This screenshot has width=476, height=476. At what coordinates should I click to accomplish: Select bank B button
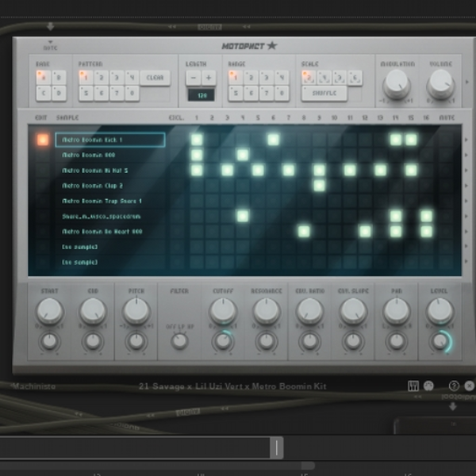59,78
